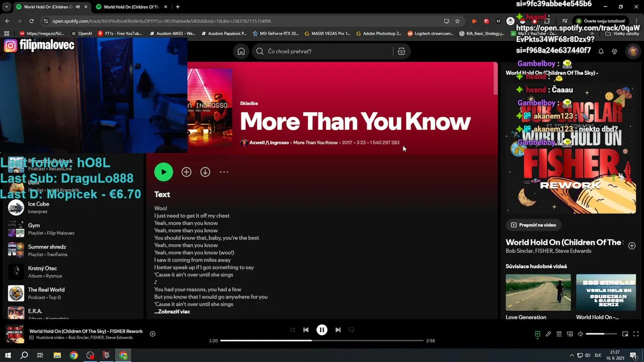Image resolution: width=644 pixels, height=362 pixels.
Task: Go back in browser history
Action: pos(7,21)
